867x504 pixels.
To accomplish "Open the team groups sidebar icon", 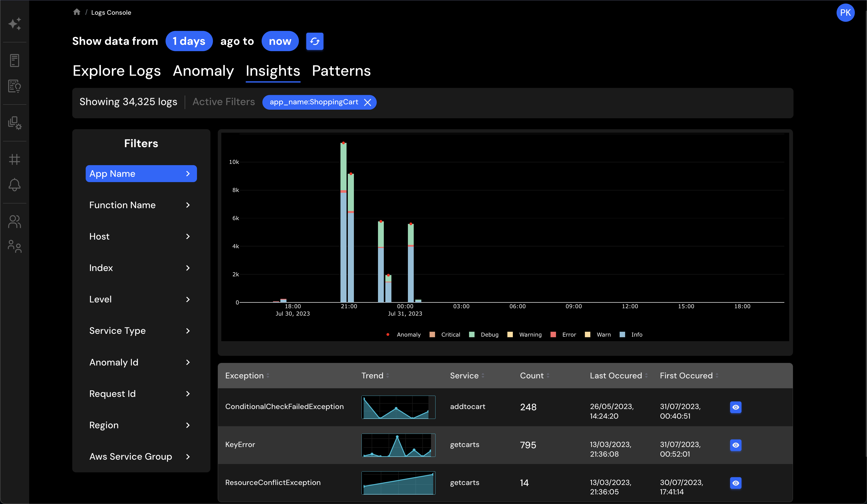I will pyautogui.click(x=14, y=246).
